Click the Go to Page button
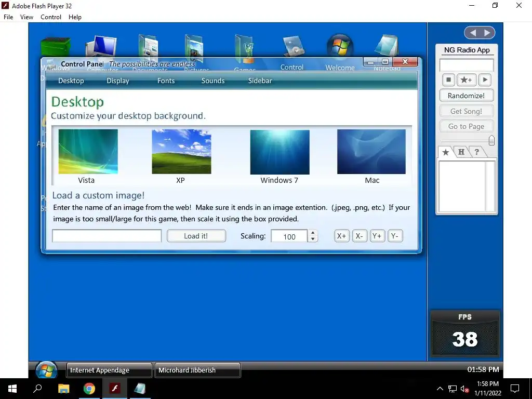532x399 pixels. click(x=466, y=126)
